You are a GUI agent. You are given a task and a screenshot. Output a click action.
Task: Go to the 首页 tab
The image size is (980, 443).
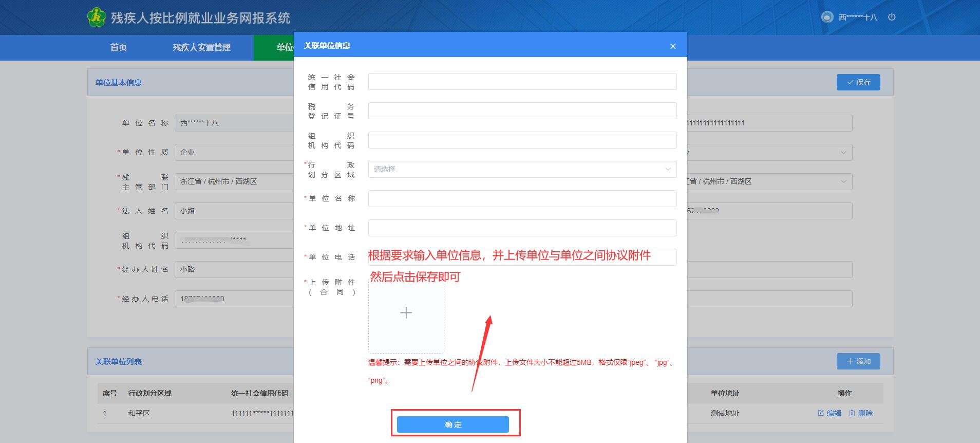(x=119, y=47)
